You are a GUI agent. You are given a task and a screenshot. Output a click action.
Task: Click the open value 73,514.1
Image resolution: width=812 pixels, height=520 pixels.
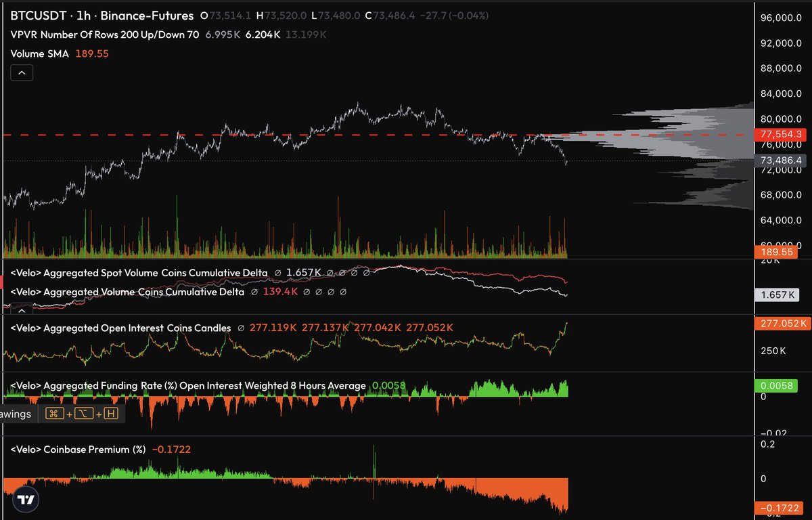coord(231,15)
